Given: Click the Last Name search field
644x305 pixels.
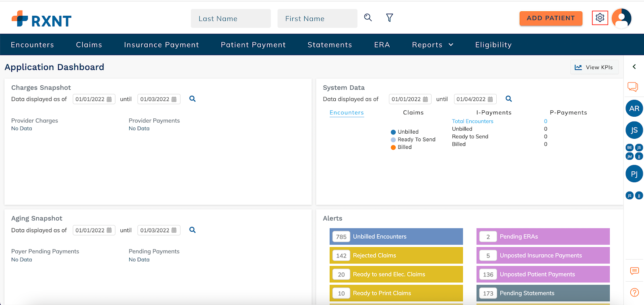Looking at the screenshot, I should tap(231, 19).
